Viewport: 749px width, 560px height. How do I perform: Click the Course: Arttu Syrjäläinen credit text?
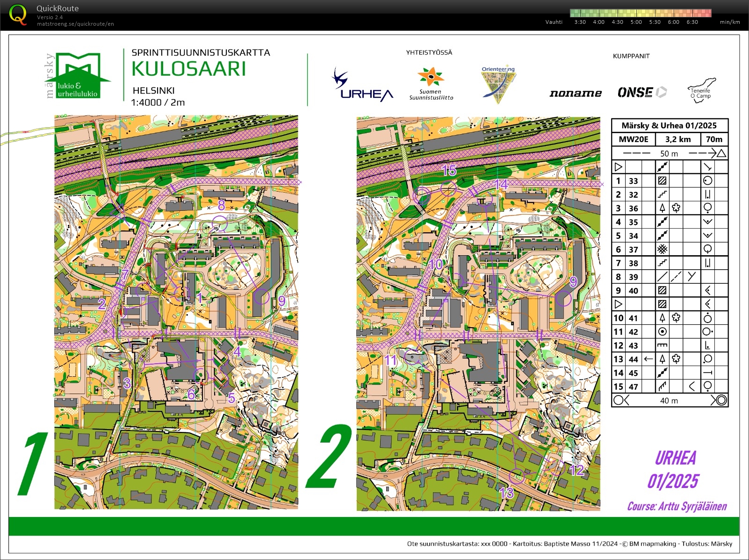click(x=677, y=506)
